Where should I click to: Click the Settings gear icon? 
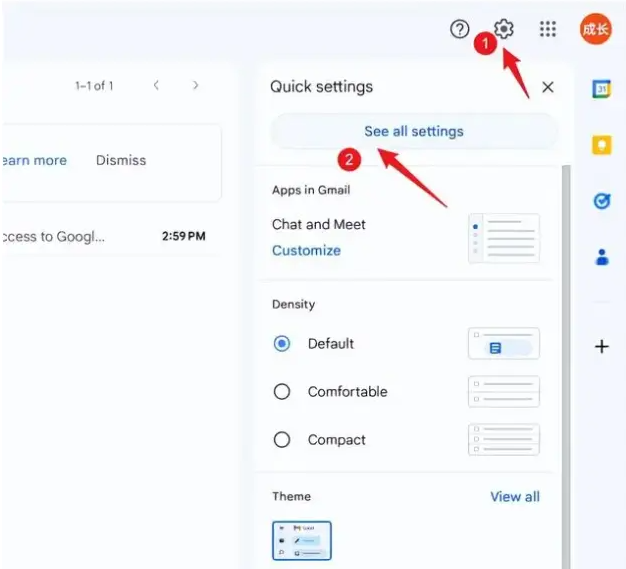[x=504, y=29]
